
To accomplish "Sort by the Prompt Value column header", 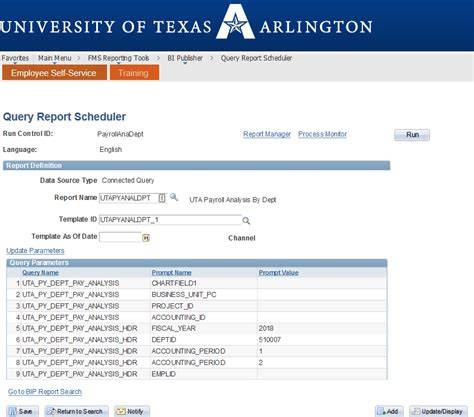I will click(x=279, y=273).
